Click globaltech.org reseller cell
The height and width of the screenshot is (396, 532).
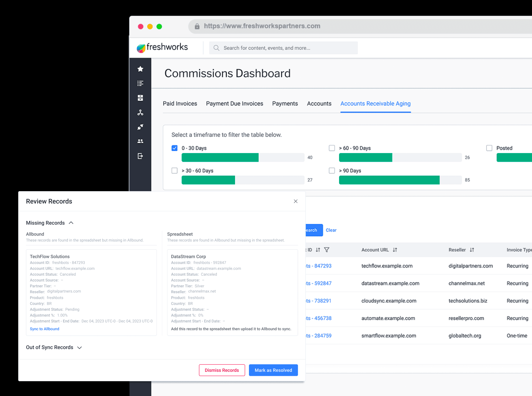(465, 336)
